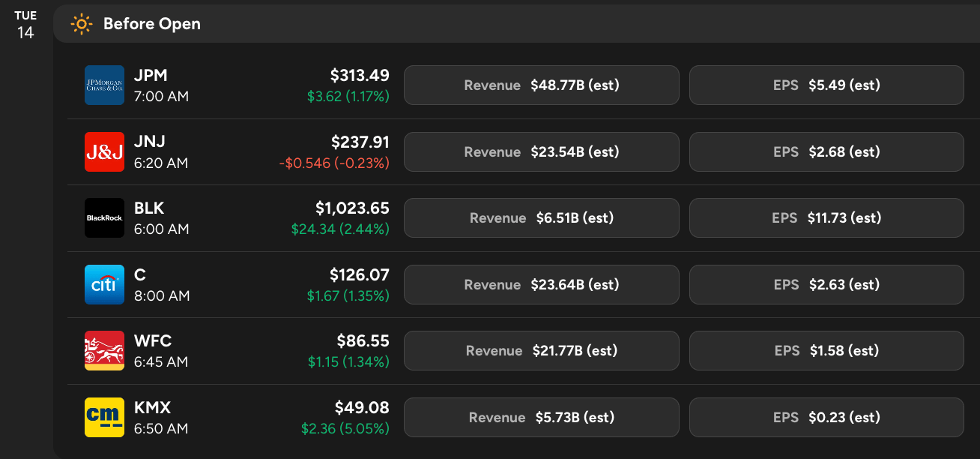980x459 pixels.
Task: Click Citi price $126.07
Action: pos(360,274)
